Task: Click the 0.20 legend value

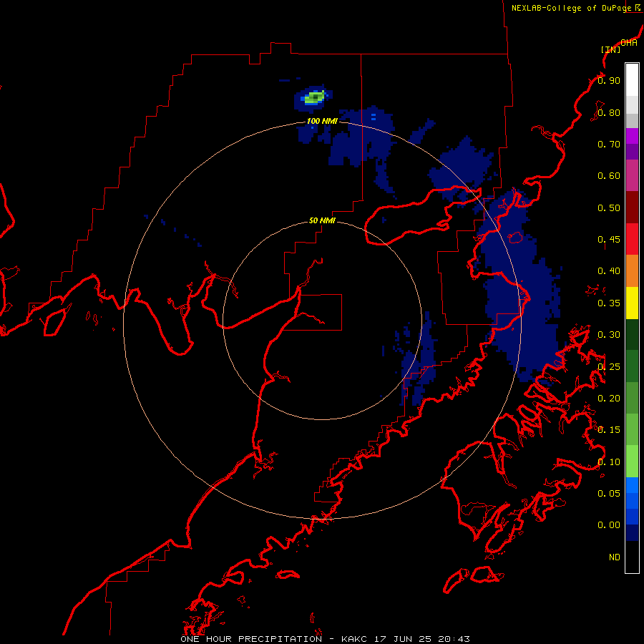Action: coord(609,399)
